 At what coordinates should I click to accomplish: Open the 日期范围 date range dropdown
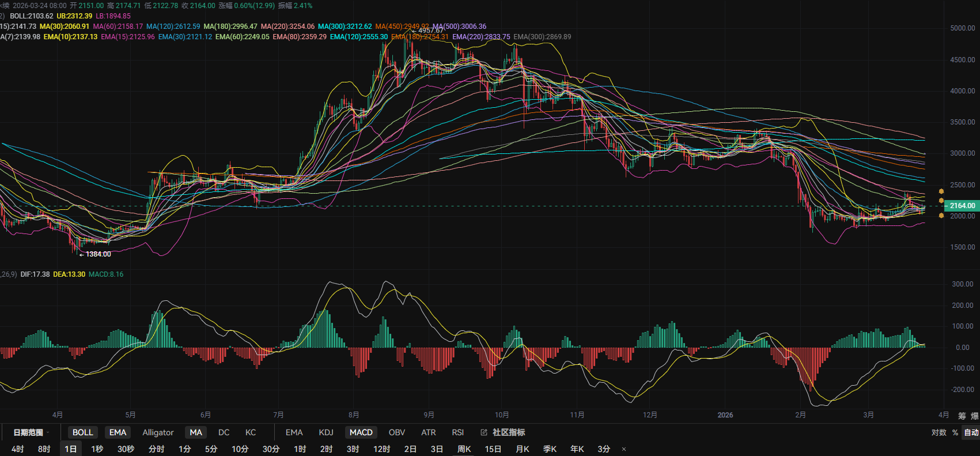(x=31, y=432)
